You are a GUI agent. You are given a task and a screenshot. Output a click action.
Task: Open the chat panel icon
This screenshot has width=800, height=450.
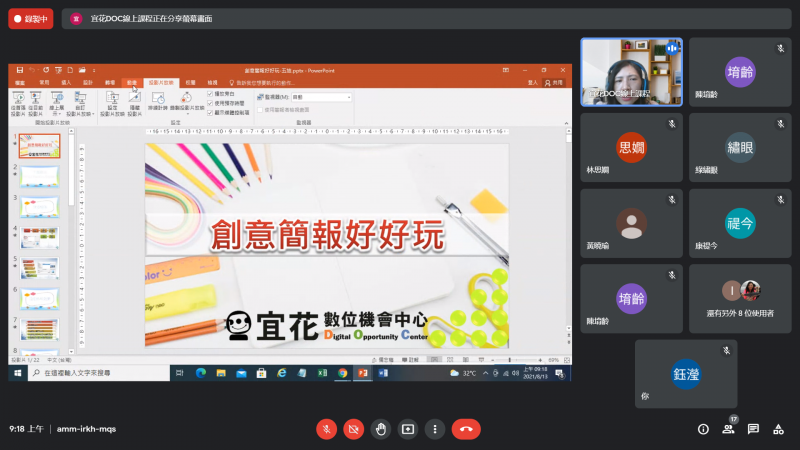(753, 429)
